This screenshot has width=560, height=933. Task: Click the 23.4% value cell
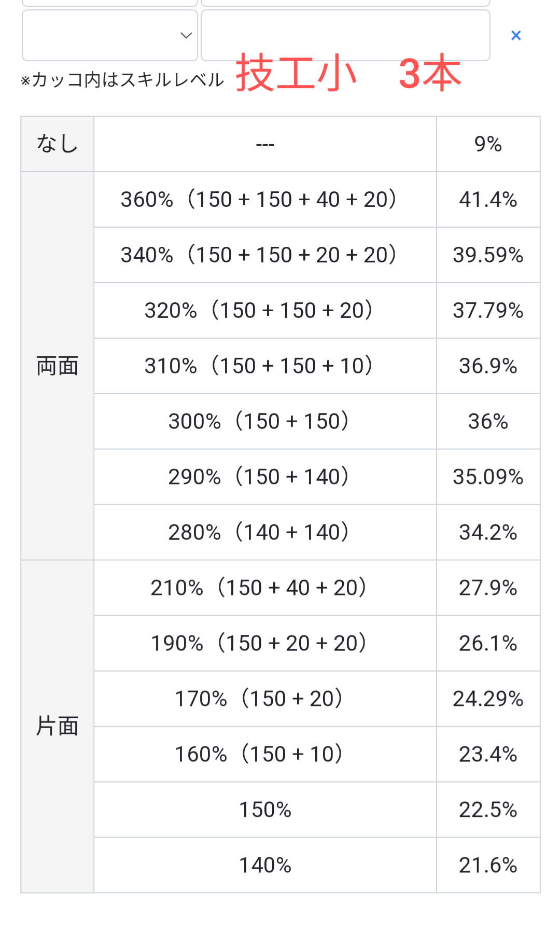(488, 754)
